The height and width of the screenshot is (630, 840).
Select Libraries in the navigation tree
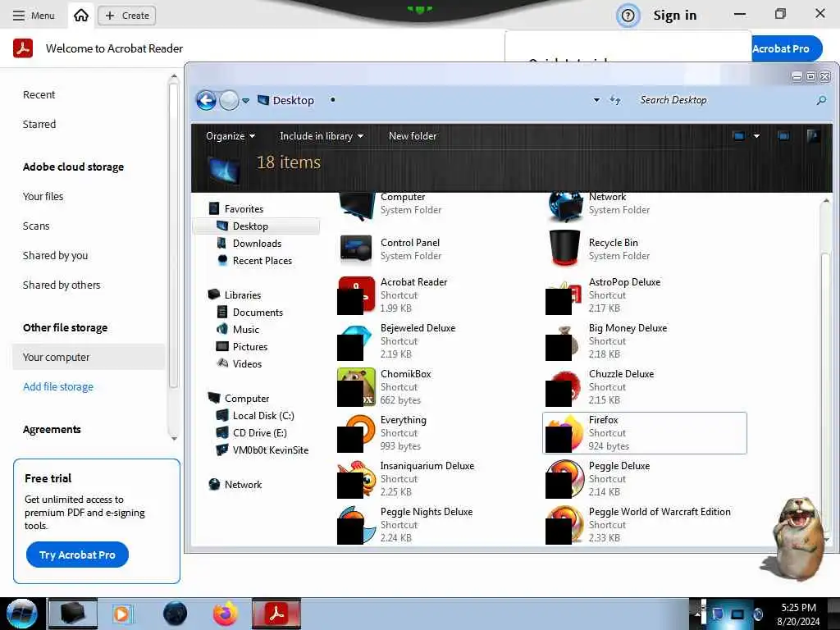pyautogui.click(x=242, y=295)
